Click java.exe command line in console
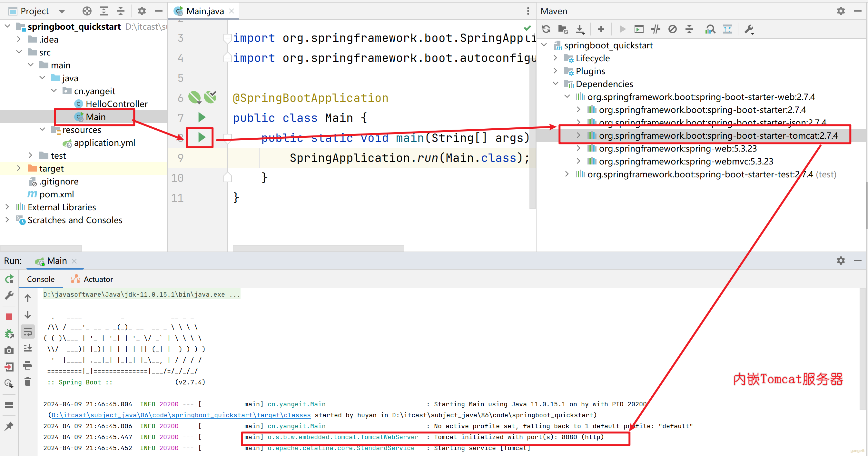 tap(142, 294)
